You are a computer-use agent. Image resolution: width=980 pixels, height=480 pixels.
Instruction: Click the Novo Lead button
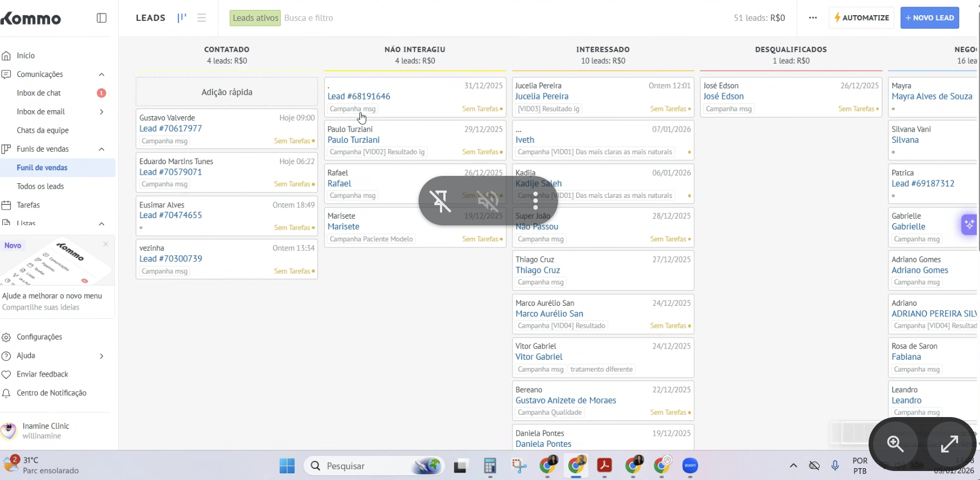point(929,18)
